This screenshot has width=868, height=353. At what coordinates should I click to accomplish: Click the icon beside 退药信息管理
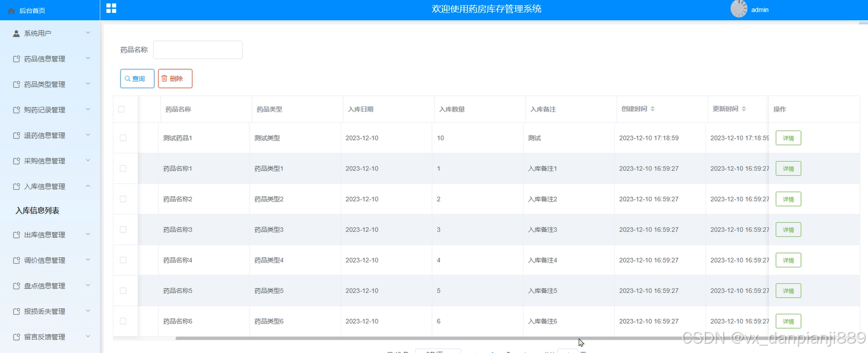(16, 136)
